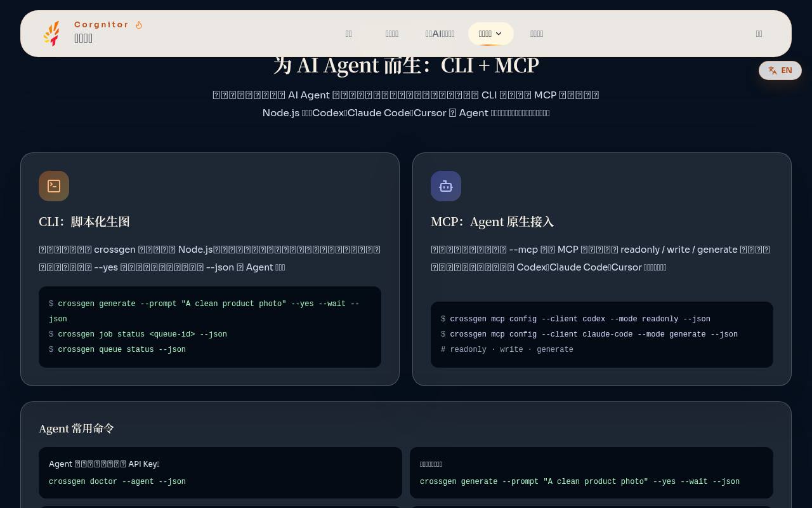
Task: Click the "--client codex --mode readonly" command
Action: (575, 319)
